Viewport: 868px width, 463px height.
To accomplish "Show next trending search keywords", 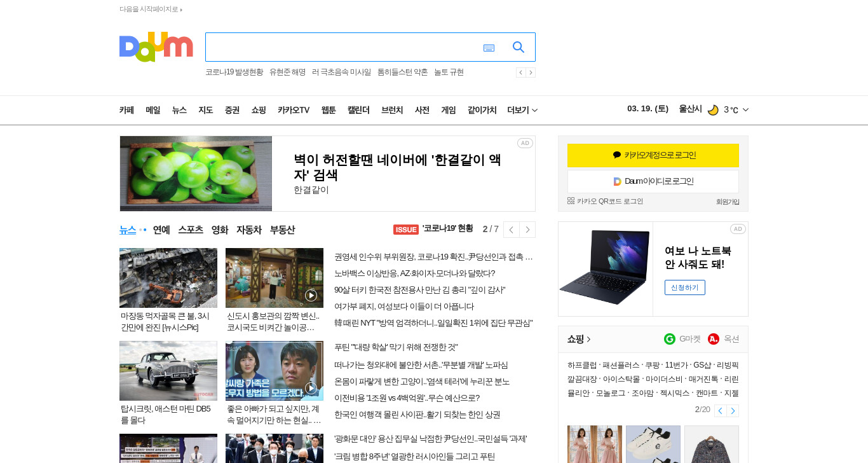I will (x=531, y=73).
